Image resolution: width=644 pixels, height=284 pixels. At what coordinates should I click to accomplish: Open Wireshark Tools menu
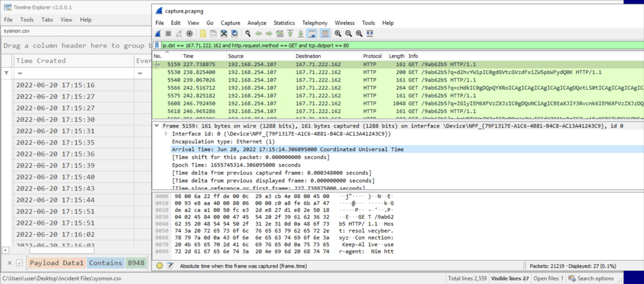pyautogui.click(x=369, y=23)
